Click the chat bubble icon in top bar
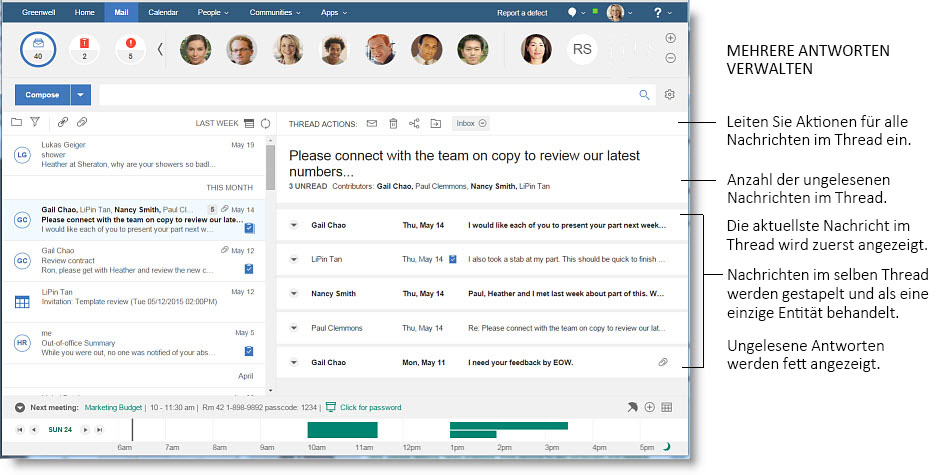The image size is (945, 475). (572, 12)
